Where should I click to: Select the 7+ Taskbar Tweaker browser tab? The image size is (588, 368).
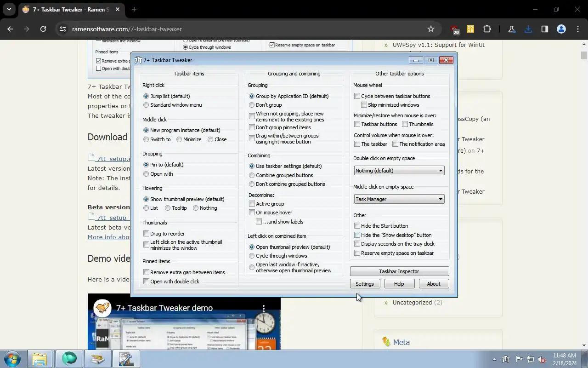tap(71, 9)
